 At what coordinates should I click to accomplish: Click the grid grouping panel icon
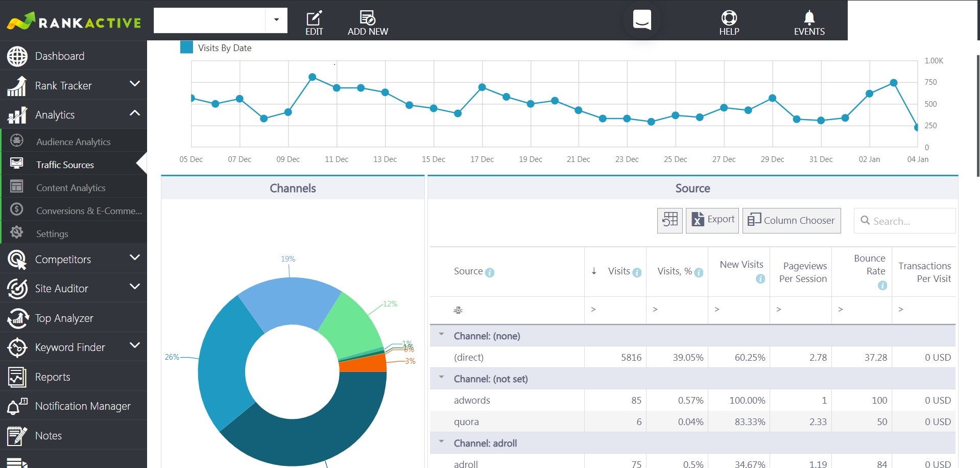pyautogui.click(x=670, y=220)
